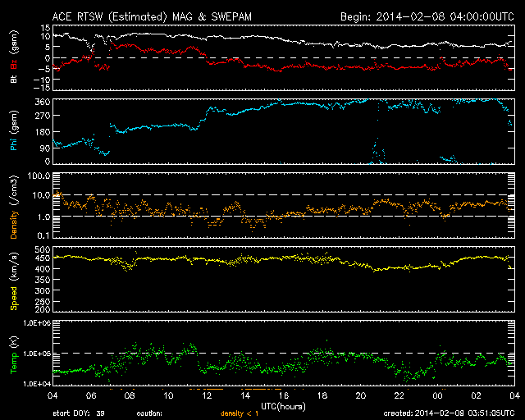Click the yellow 'Speed (km/s)' axis label
Viewport: 525px width, 420px height.
tap(14, 281)
